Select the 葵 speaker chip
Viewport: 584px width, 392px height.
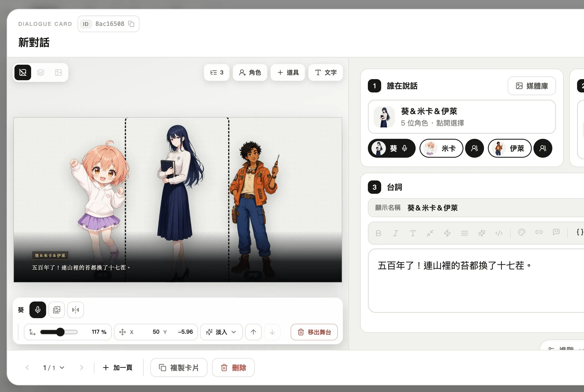pos(392,148)
